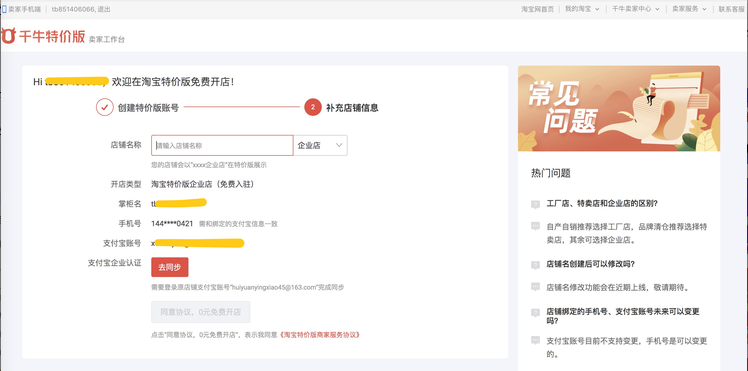The width and height of the screenshot is (748, 371).
Task: Click hint about xxxx企业店 display name
Action: [x=209, y=165]
